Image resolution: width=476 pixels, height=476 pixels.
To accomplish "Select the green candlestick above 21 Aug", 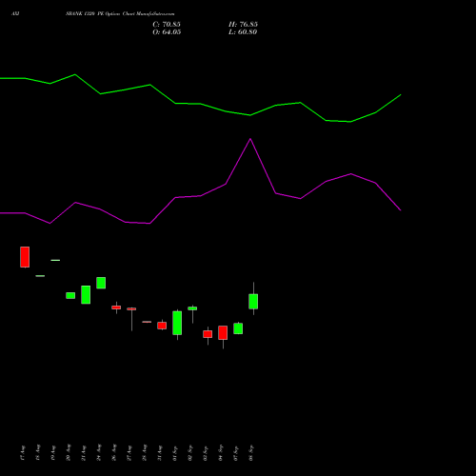I will pyautogui.click(x=86, y=295).
